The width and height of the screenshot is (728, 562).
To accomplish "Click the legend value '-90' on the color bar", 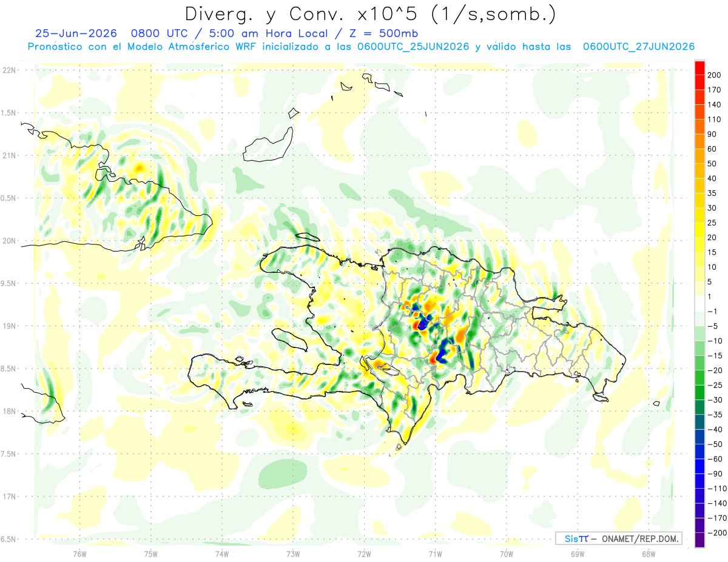I will 715,473.
